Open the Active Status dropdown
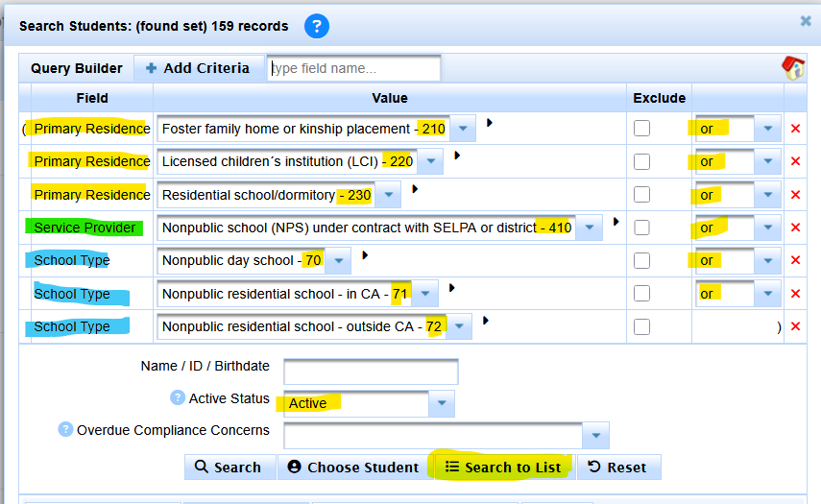The height and width of the screenshot is (504, 821). click(x=441, y=403)
